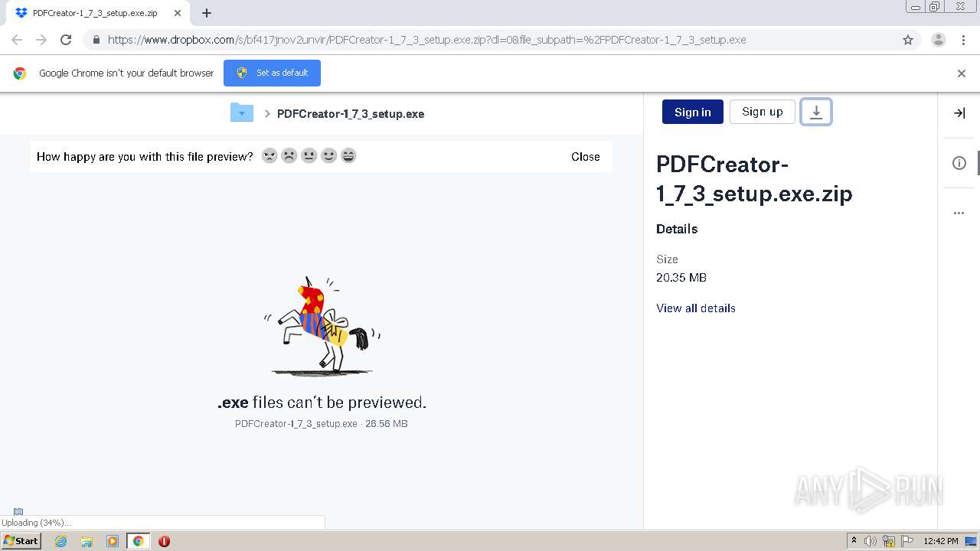Click PDFCreator-1_7_3_setup.exe breadcrumb
This screenshot has height=551, width=980.
pos(351,114)
